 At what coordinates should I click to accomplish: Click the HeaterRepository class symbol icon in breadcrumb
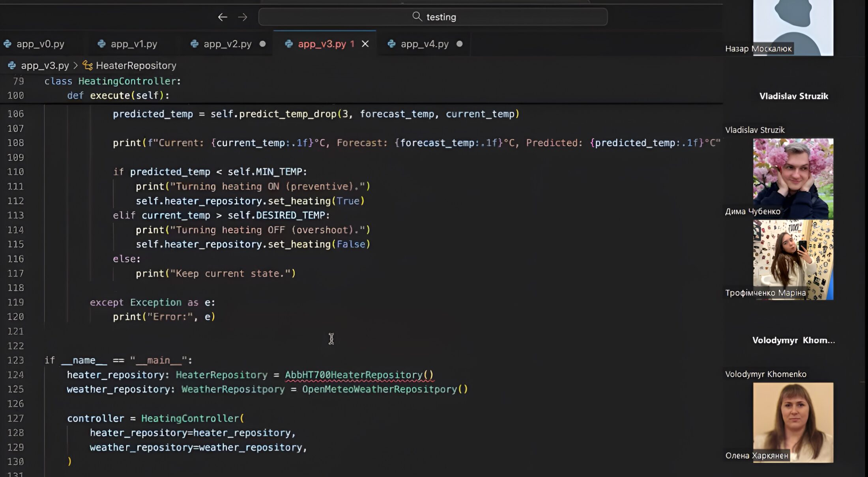88,65
